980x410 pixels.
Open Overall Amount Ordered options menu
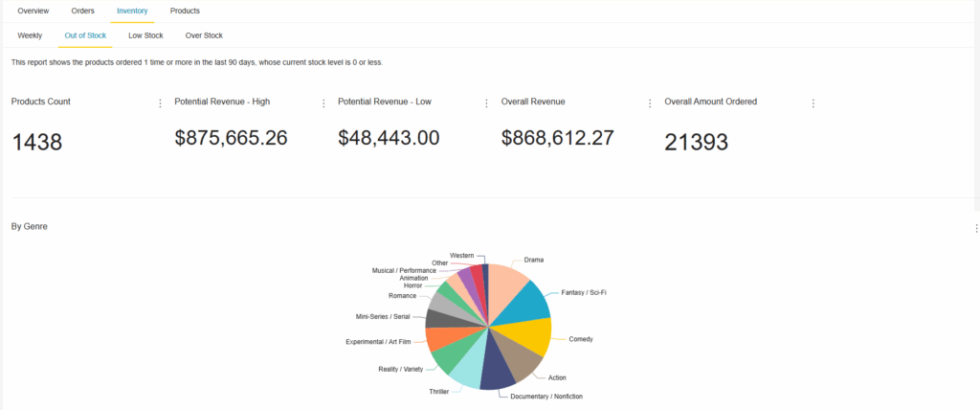tap(813, 103)
